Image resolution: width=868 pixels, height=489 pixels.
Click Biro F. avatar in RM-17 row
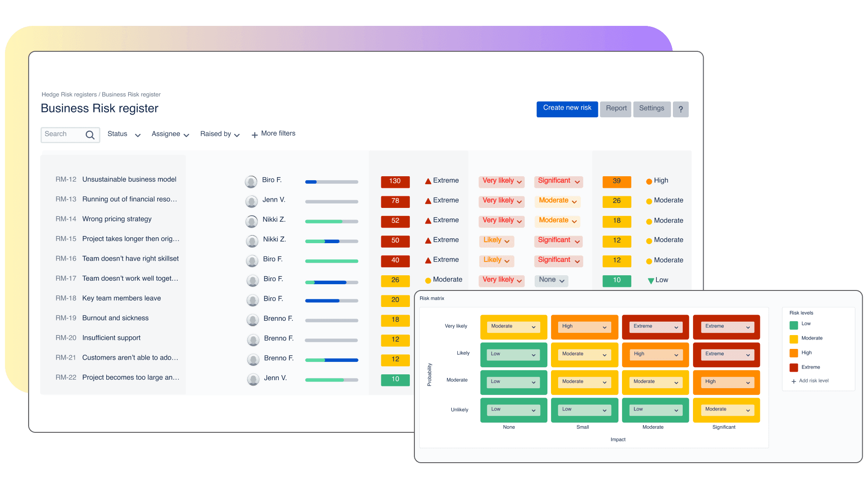[252, 281]
